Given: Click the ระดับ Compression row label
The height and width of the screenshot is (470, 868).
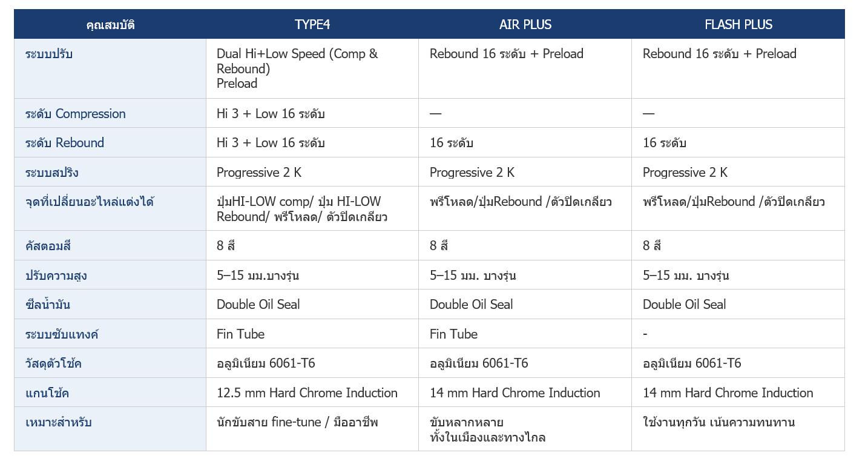Looking at the screenshot, I should click(x=76, y=114).
